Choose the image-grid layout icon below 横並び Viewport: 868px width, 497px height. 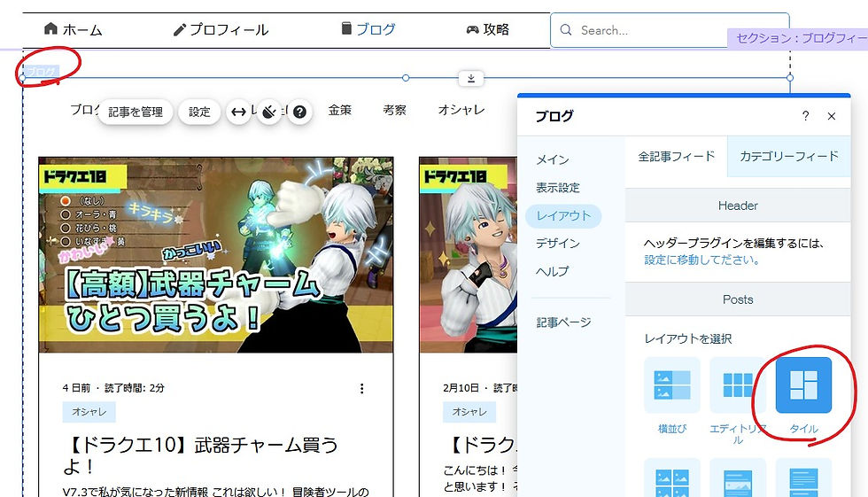[x=672, y=478]
